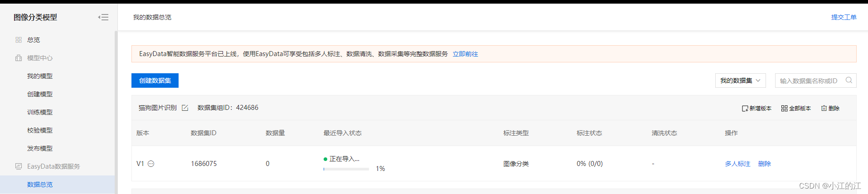Viewport: 868px width, 194px height.
Task: Click the 模型中心 icon in the sidebar
Action: tap(19, 58)
